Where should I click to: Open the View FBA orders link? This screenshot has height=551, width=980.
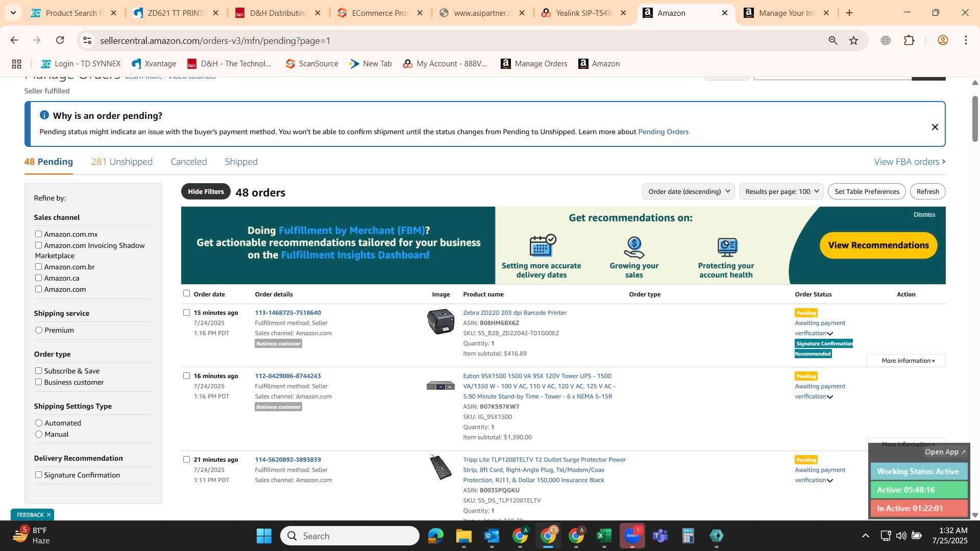click(910, 162)
